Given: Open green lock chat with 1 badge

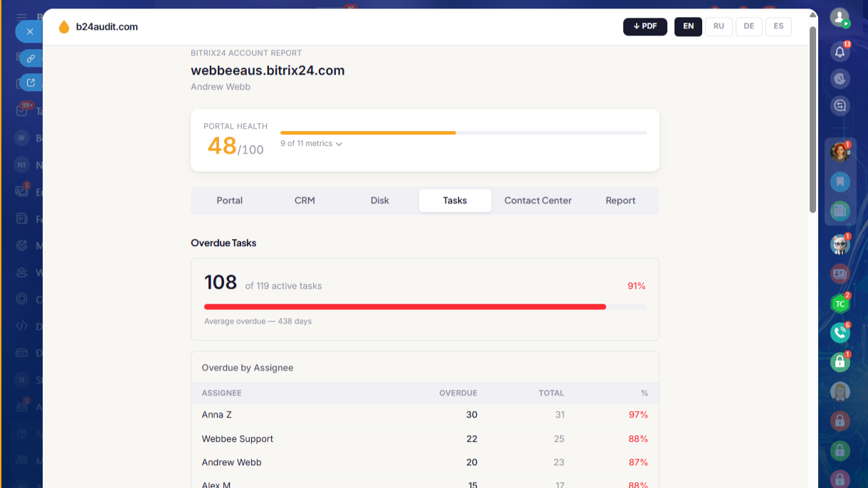Looking at the screenshot, I should click(x=840, y=361).
